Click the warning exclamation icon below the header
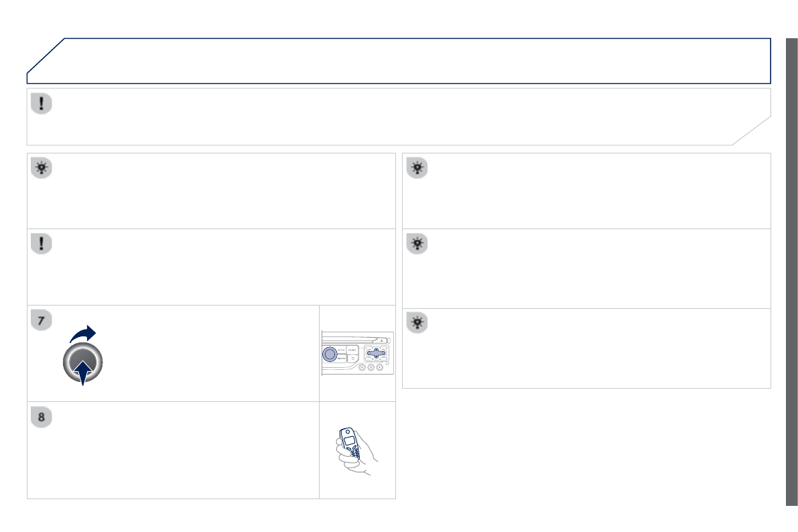 pyautogui.click(x=41, y=104)
